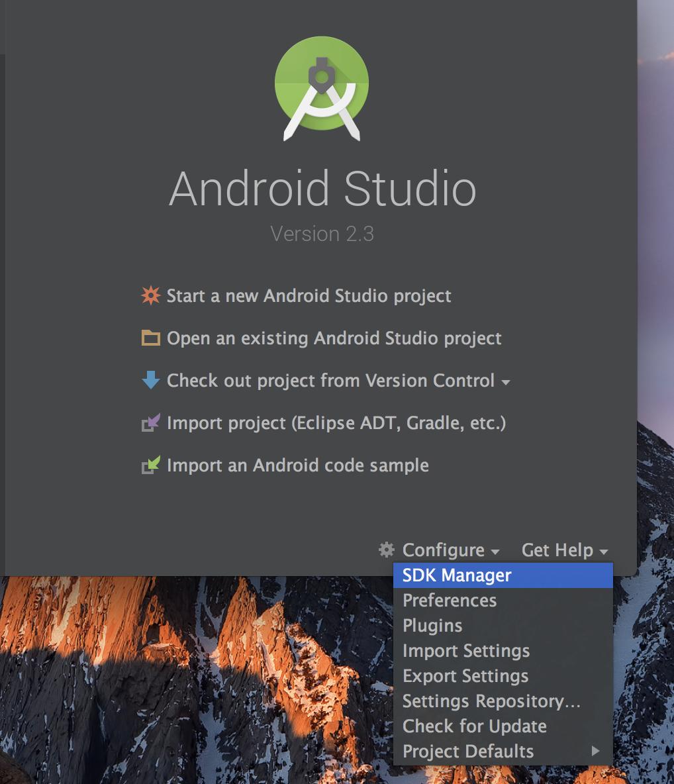Select SDK Manager from Configure menu
The width and height of the screenshot is (674, 784).
pos(503,575)
